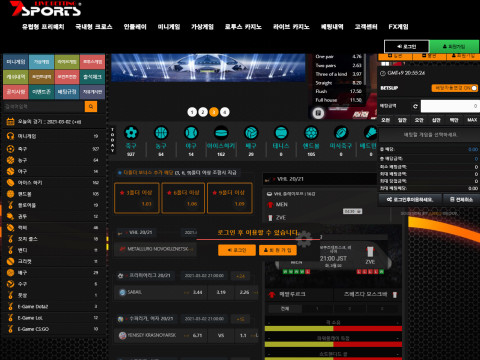This screenshot has width=480, height=360.
Task: Select the soccer ball icon in top sports bar
Action: click(131, 133)
